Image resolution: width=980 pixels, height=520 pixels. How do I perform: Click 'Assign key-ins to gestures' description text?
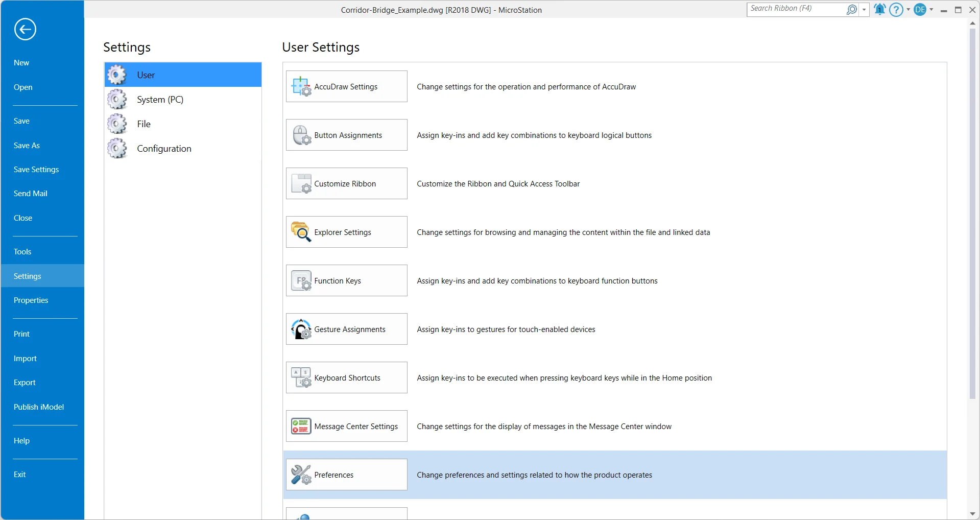click(x=506, y=329)
